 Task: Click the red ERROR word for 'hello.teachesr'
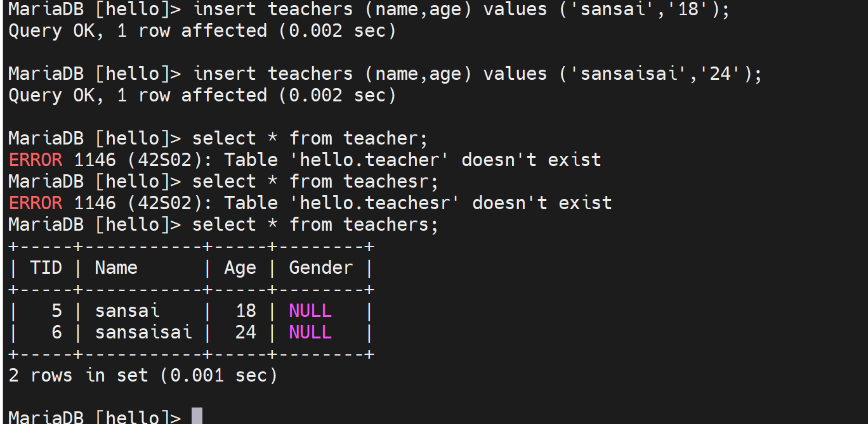[x=36, y=203]
